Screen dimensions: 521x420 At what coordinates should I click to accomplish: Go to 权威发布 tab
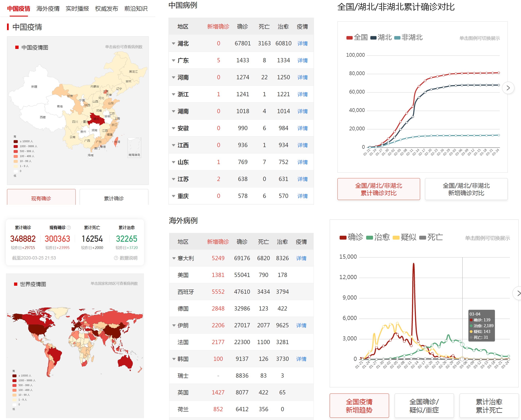[107, 9]
